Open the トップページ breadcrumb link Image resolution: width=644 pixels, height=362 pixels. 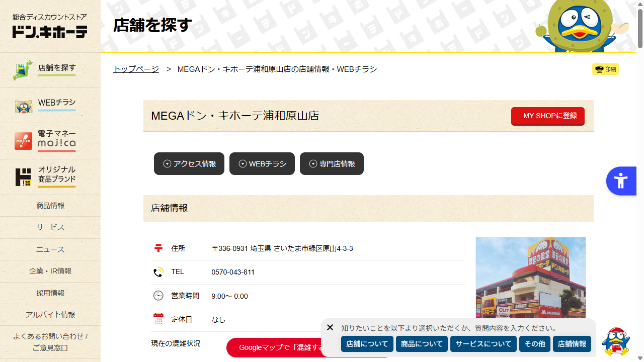(135, 69)
